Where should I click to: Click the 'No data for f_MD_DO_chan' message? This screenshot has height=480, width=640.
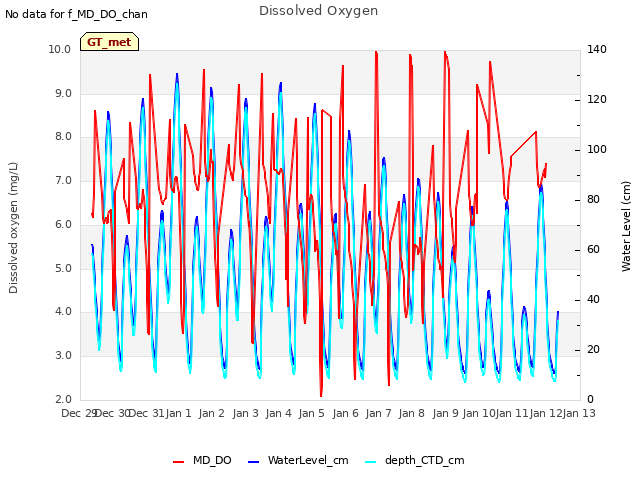click(76, 14)
